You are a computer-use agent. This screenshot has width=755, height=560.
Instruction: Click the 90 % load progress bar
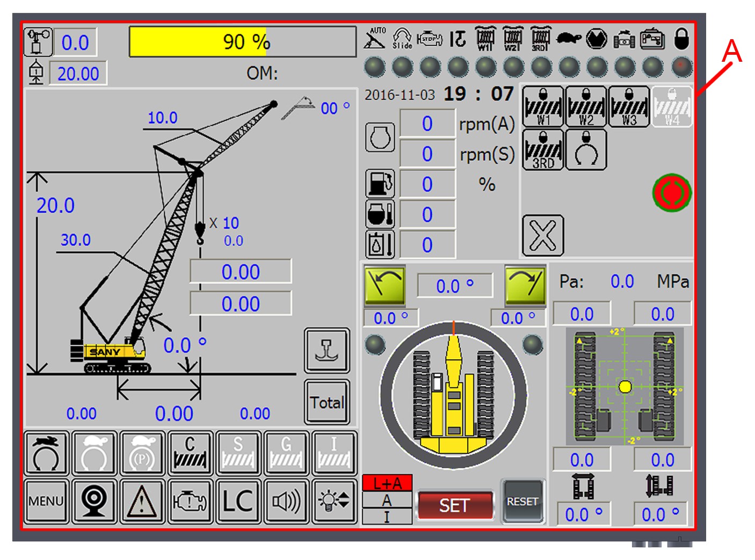(243, 42)
